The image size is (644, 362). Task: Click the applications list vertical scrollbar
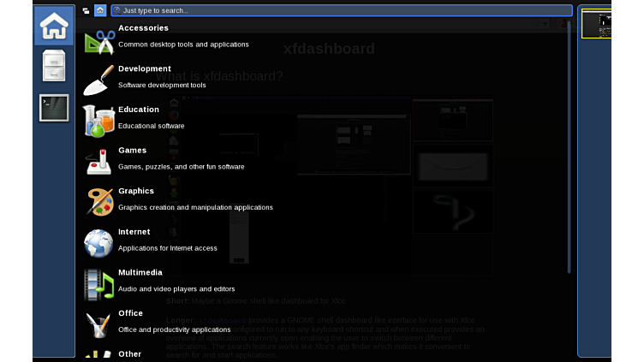coord(569,145)
